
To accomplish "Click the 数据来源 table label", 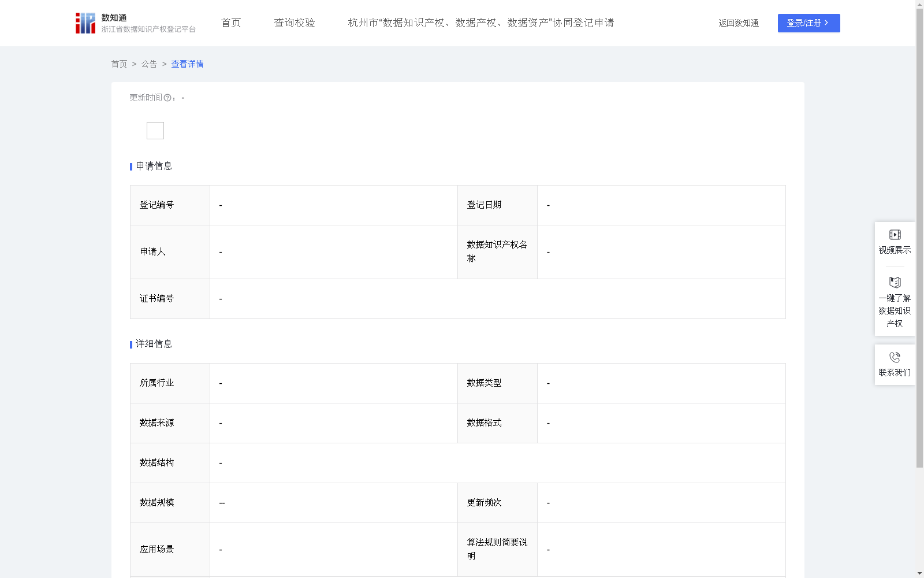I will pos(157,423).
